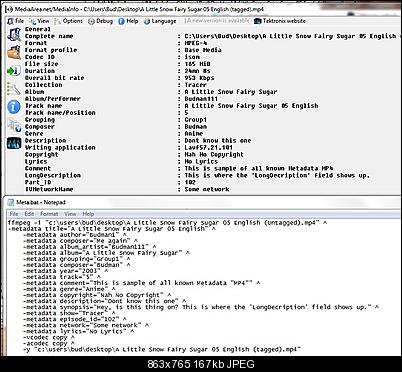This screenshot has height=372, width=402.
Task: Click the 'Some network' TVNetworkName value
Action: coord(207,189)
